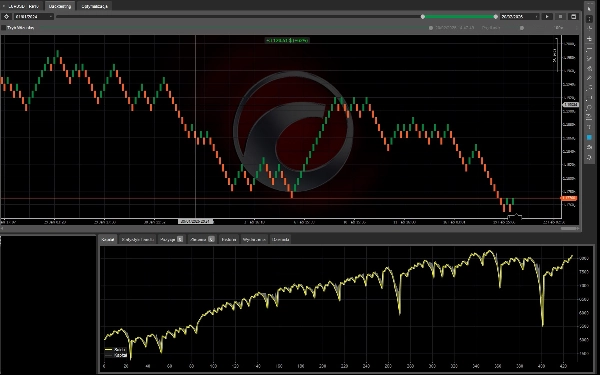The height and width of the screenshot is (375, 600).
Task: Open the Dziennik tab
Action: [280, 239]
